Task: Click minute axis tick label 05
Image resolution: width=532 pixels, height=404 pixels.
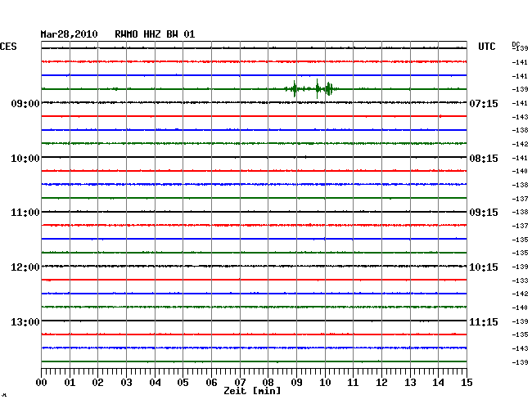Action: (x=183, y=382)
